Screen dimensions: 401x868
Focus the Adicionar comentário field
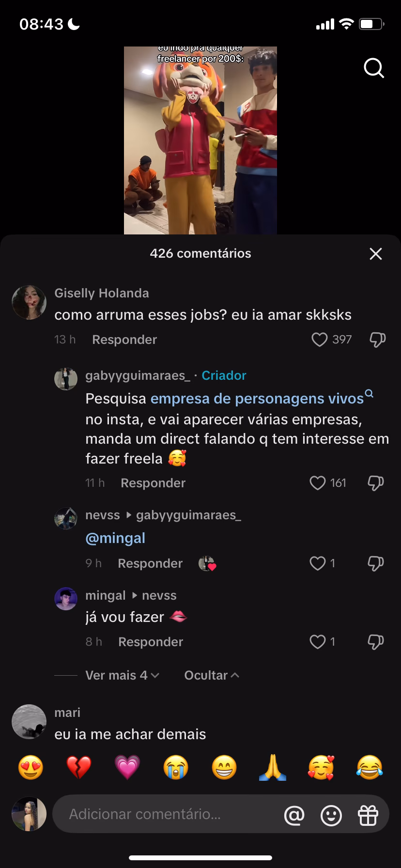coord(165,814)
